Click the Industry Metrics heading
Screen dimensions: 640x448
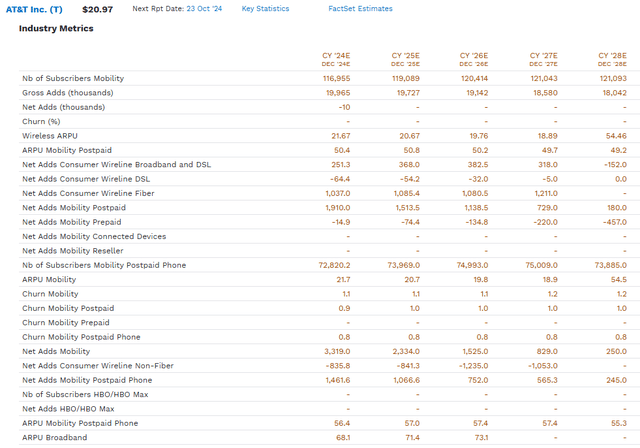[56, 28]
